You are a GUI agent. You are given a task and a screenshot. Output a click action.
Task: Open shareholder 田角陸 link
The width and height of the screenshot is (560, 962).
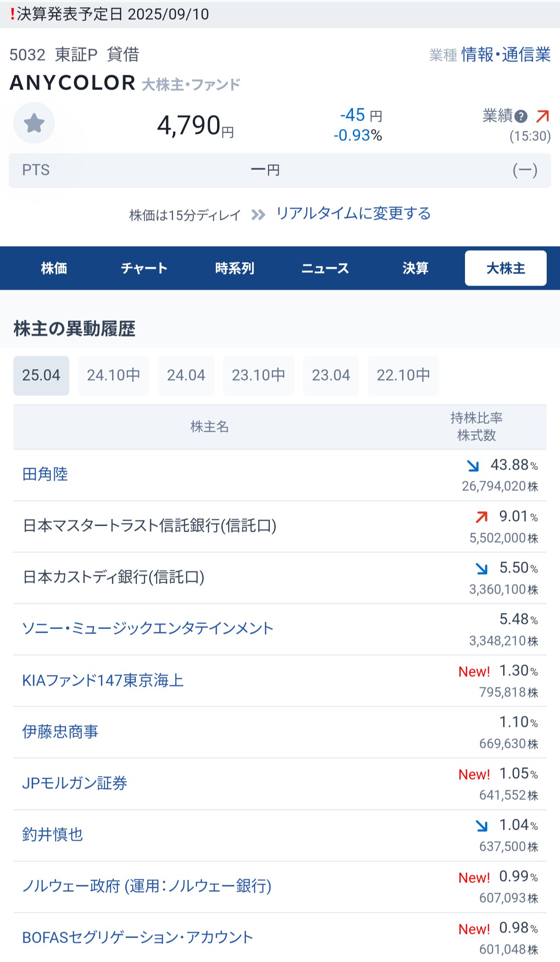(45, 474)
